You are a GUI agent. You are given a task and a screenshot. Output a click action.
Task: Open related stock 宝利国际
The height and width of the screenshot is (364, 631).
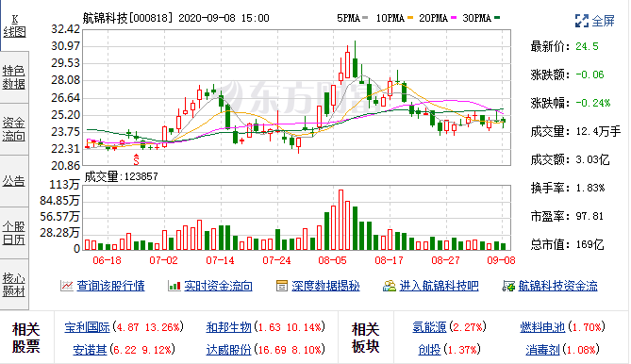pyautogui.click(x=87, y=327)
